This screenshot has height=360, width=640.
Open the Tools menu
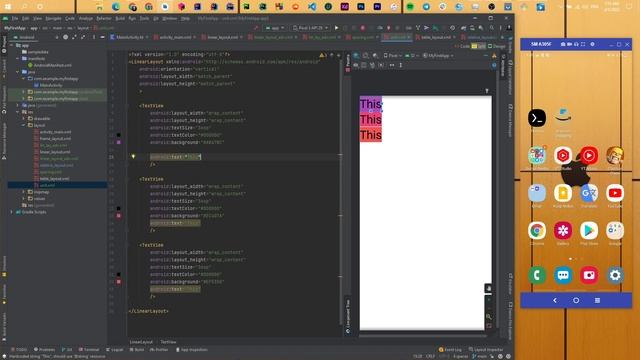tap(144, 18)
